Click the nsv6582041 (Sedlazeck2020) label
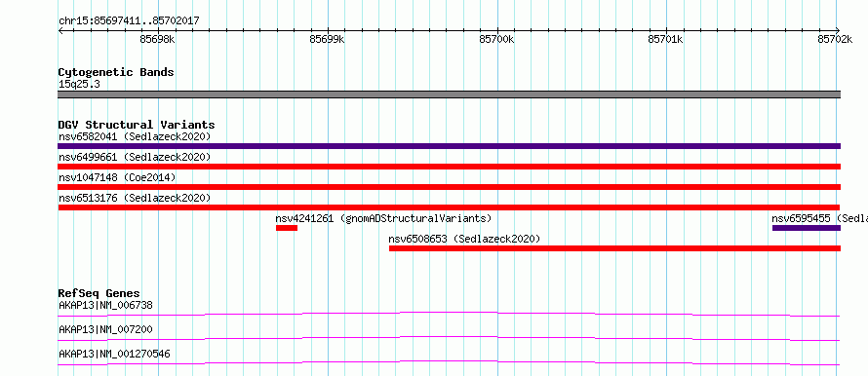Image resolution: width=868 pixels, height=376 pixels. (135, 136)
